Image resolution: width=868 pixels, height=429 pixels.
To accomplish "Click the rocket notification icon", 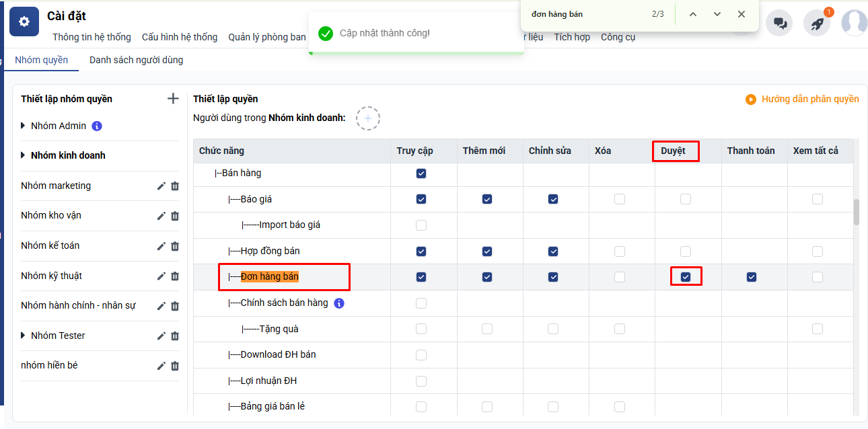I will [817, 23].
